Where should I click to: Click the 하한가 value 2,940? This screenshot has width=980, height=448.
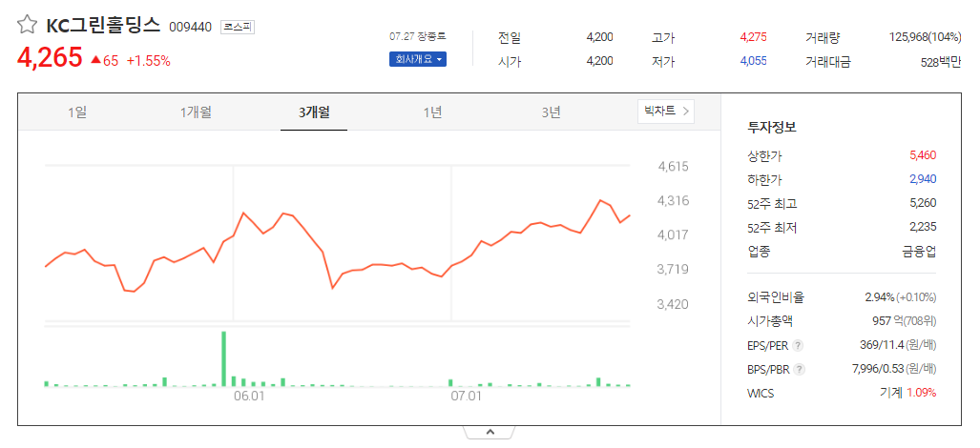click(923, 179)
